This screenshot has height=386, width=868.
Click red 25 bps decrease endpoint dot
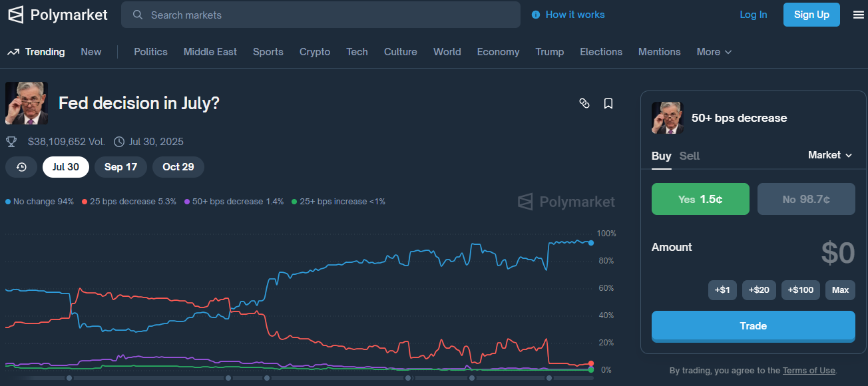click(591, 363)
